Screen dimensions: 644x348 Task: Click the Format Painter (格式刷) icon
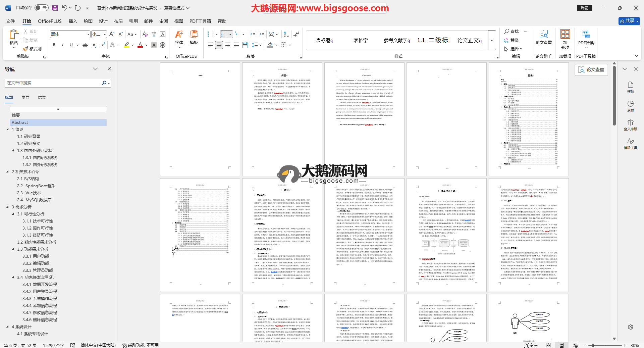32,49
